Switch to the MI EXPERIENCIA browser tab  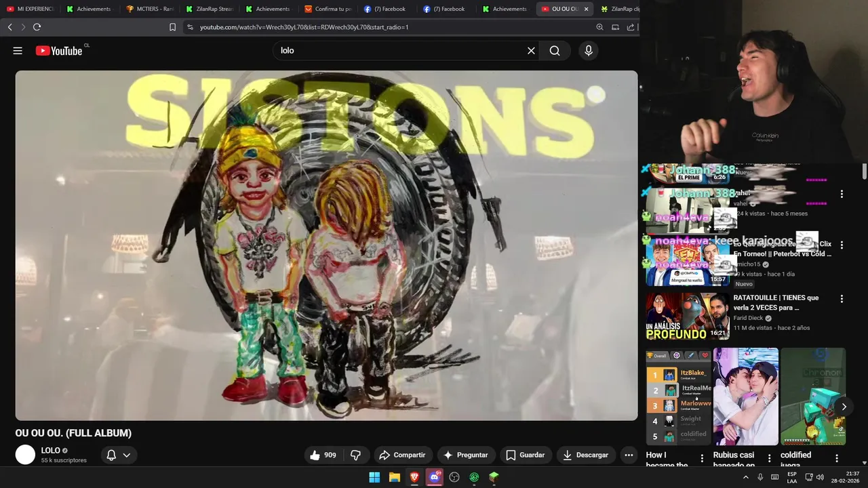pyautogui.click(x=31, y=9)
